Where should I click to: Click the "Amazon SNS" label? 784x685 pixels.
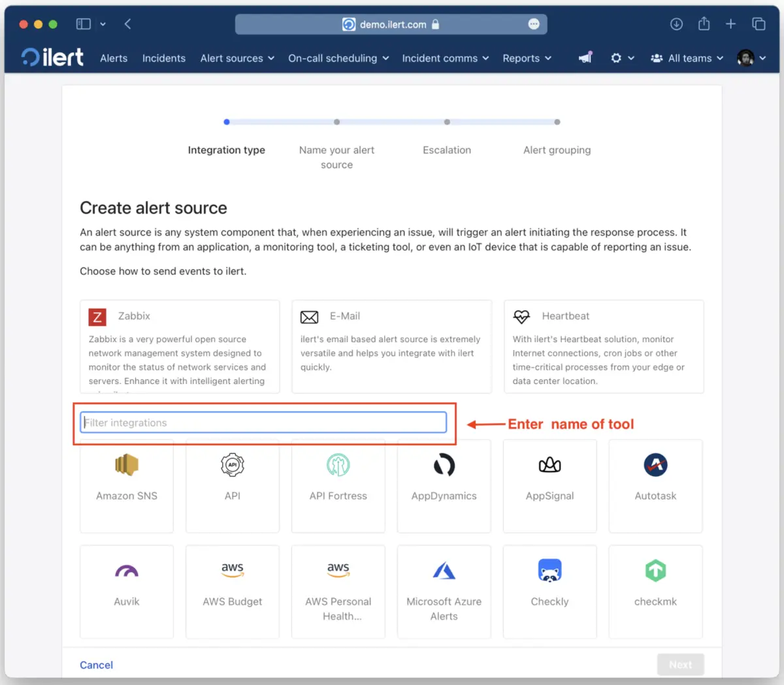pyautogui.click(x=127, y=496)
